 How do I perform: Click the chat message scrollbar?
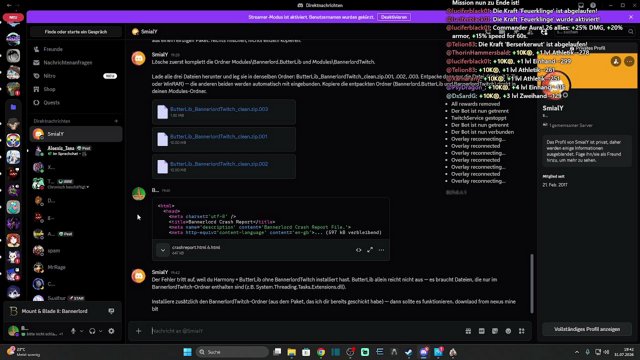point(531,284)
